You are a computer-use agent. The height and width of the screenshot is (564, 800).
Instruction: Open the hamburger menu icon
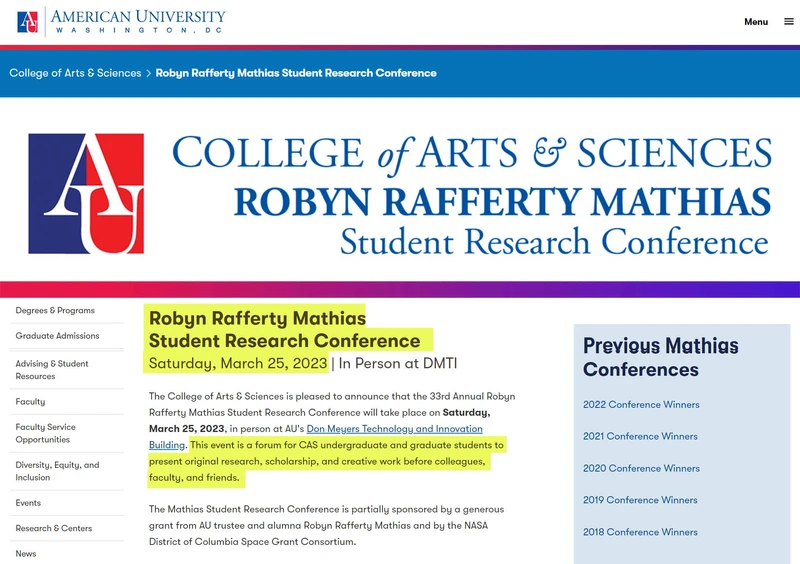[788, 21]
